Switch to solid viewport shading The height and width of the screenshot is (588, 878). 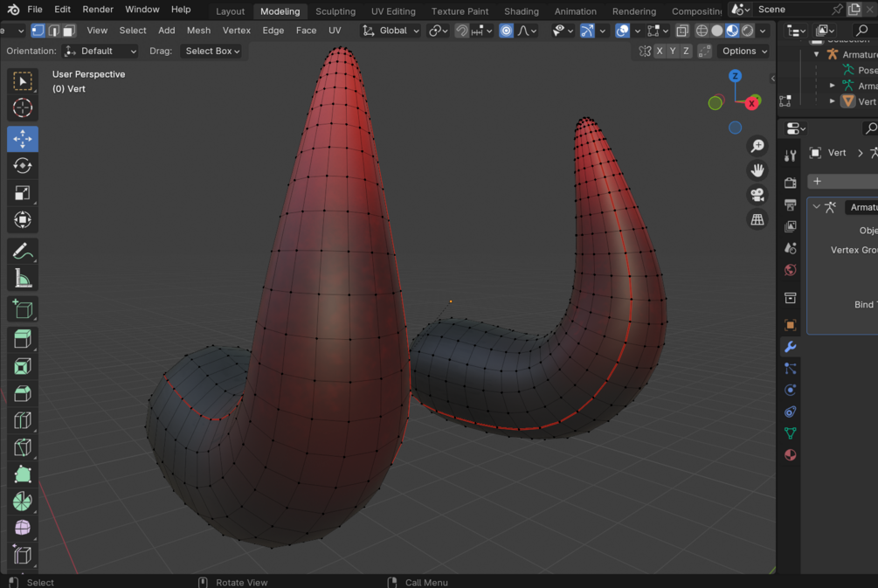(x=716, y=31)
